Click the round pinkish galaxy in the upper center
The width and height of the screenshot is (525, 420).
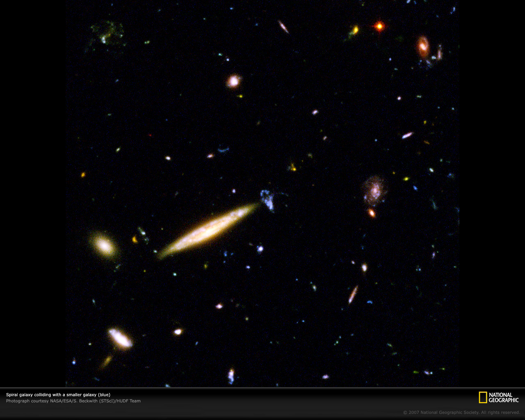(x=233, y=81)
